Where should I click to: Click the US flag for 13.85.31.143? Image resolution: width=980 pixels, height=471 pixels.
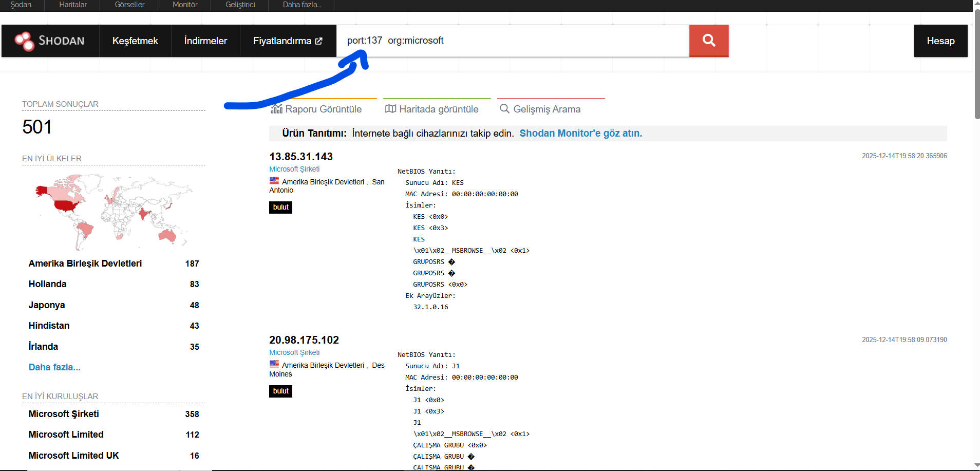coord(274,181)
